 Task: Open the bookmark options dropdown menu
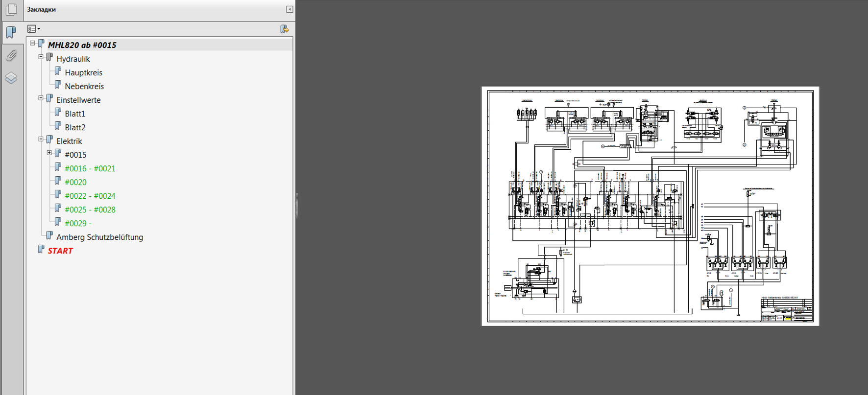click(x=33, y=29)
